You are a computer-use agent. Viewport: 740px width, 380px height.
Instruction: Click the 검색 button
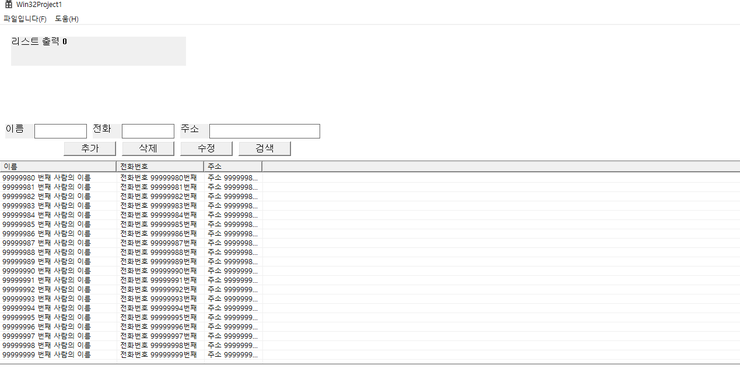click(x=265, y=148)
